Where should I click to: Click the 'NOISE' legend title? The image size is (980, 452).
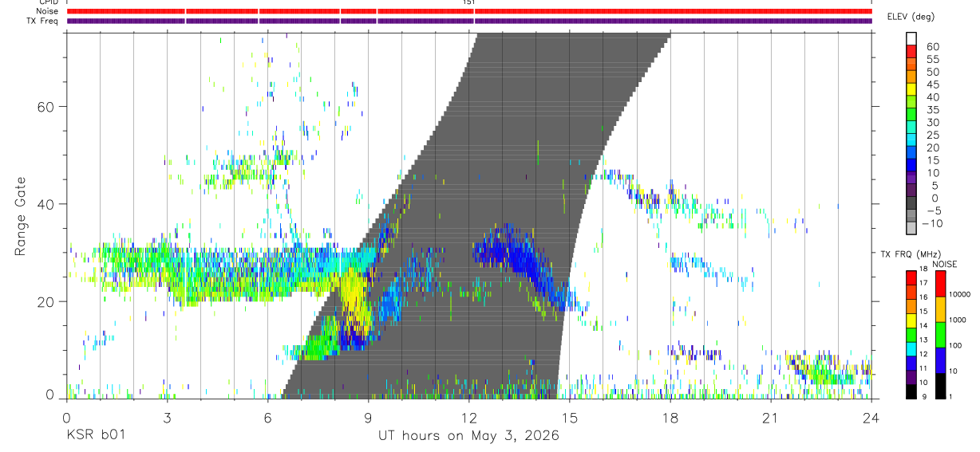click(x=944, y=264)
